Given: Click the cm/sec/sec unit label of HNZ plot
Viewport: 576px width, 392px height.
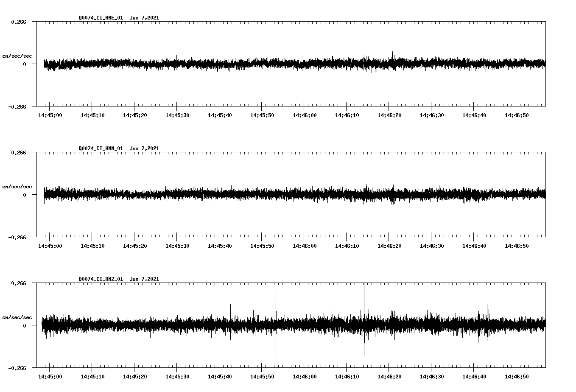Looking at the screenshot, I should (x=17, y=317).
